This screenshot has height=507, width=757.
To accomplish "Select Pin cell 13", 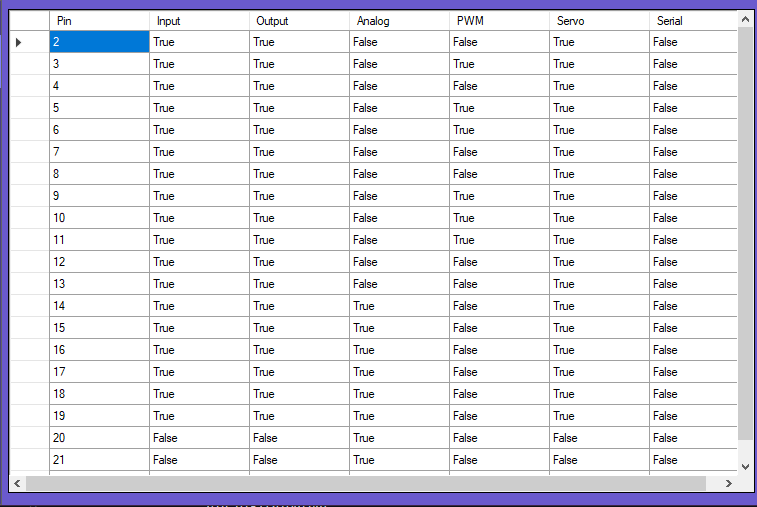I will click(x=99, y=283).
